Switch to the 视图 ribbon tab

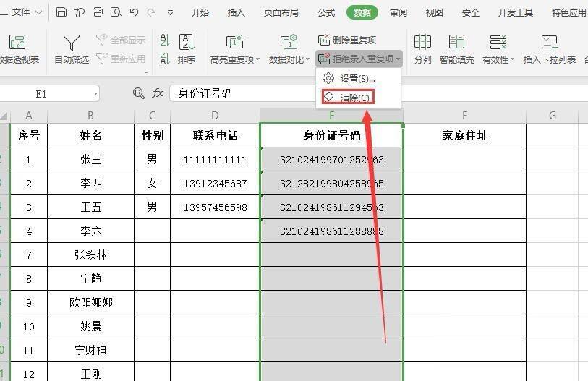coord(434,13)
